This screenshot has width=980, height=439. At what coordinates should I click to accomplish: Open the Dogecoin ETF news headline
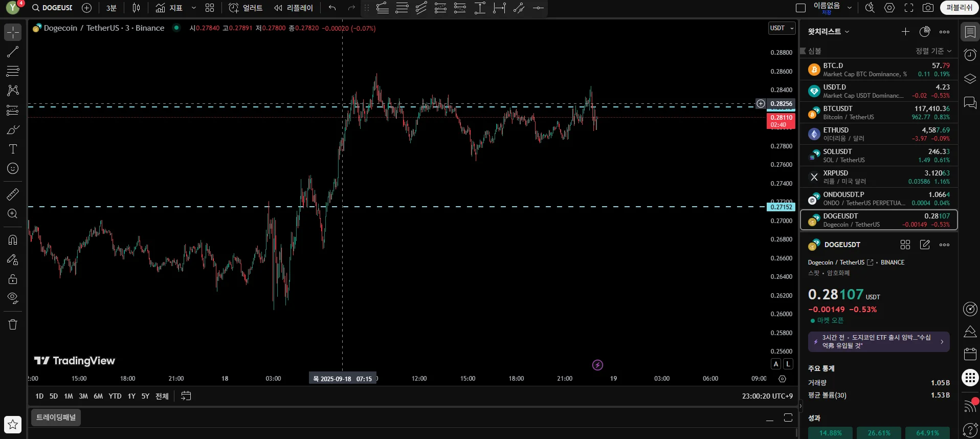(x=879, y=342)
